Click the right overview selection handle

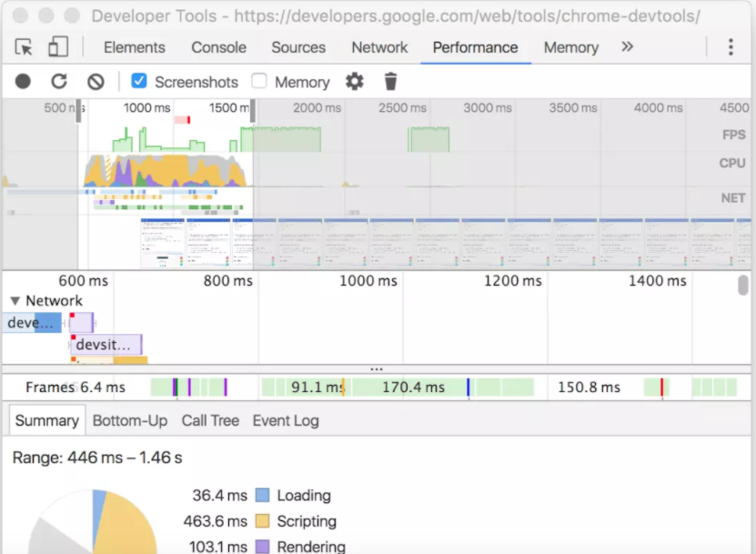(253, 111)
